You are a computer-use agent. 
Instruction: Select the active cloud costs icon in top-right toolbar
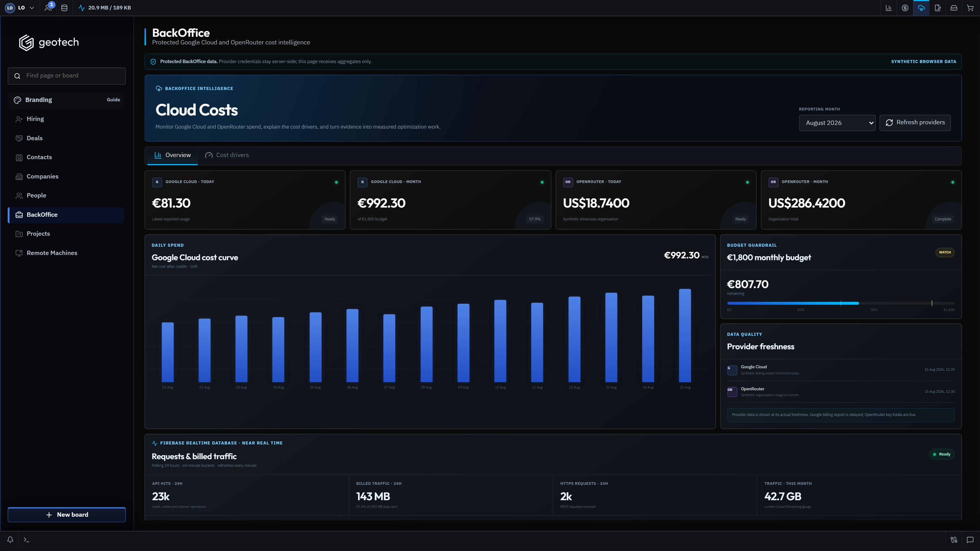(921, 8)
